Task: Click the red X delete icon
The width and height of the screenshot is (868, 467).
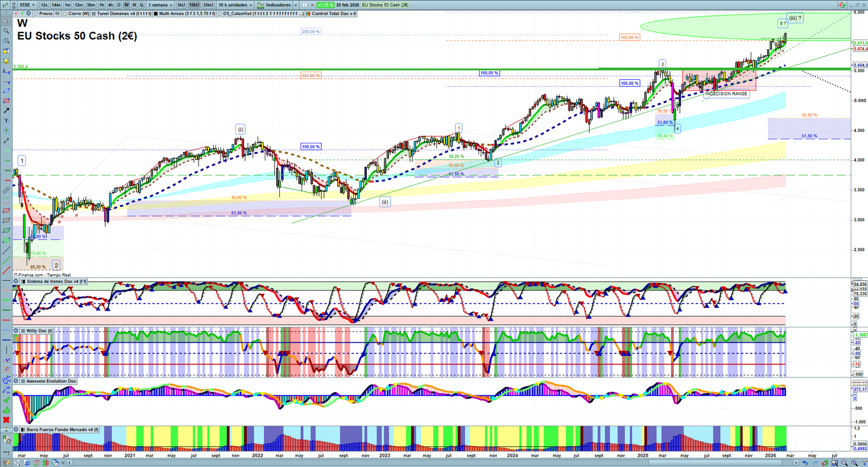Action: (7, 420)
